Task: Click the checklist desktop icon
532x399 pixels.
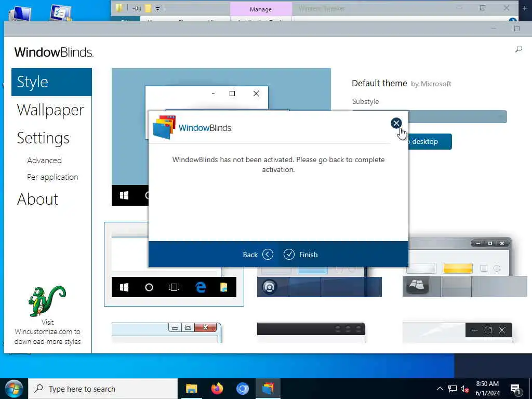Action: coord(61,12)
